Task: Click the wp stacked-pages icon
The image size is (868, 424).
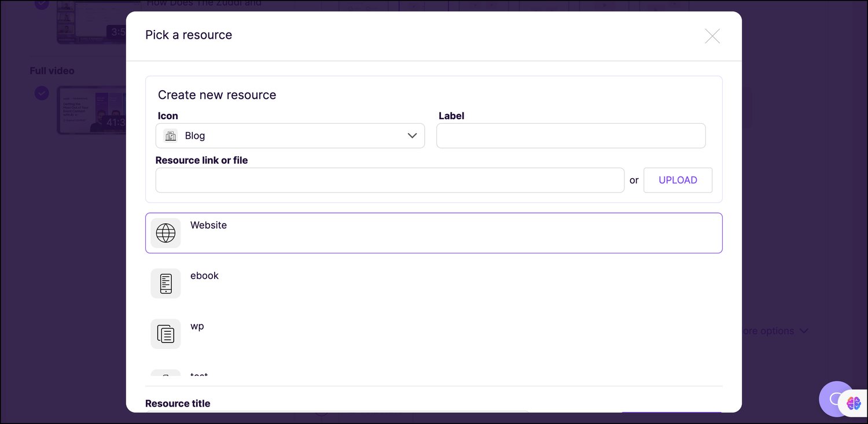Action: coord(165,333)
